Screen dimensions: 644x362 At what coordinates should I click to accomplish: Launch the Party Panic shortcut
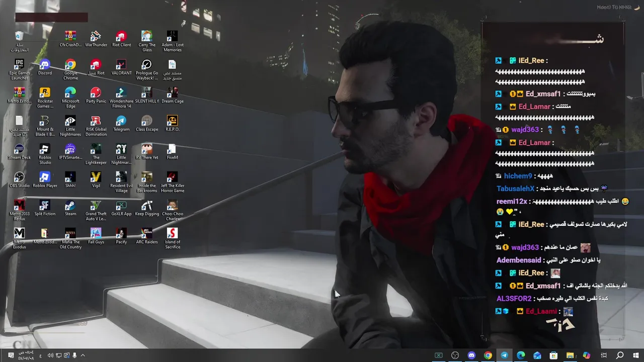96,96
